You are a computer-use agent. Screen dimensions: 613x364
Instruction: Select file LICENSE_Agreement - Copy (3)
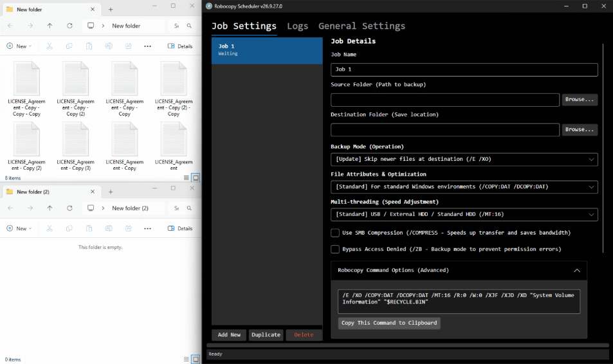tap(75, 147)
